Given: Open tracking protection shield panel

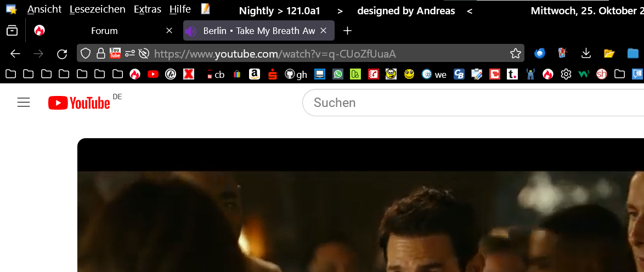Looking at the screenshot, I should pyautogui.click(x=85, y=53).
